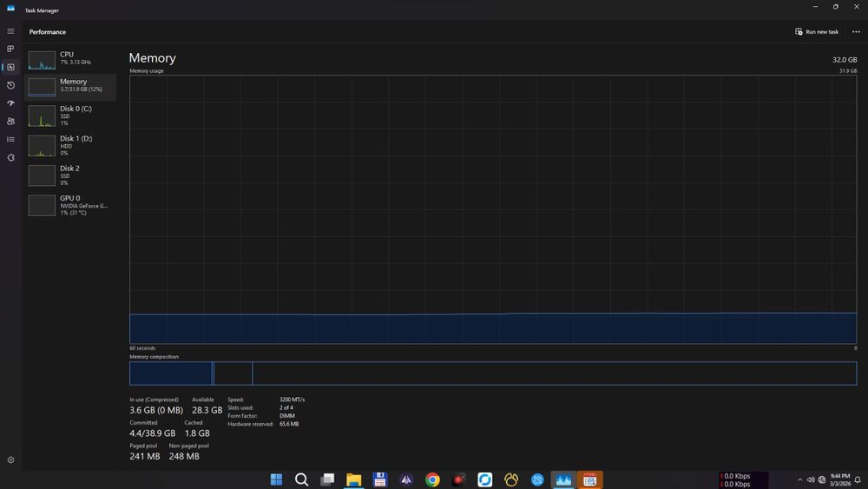The image size is (868, 489).
Task: Open Task View on the taskbar
Action: [327, 479]
